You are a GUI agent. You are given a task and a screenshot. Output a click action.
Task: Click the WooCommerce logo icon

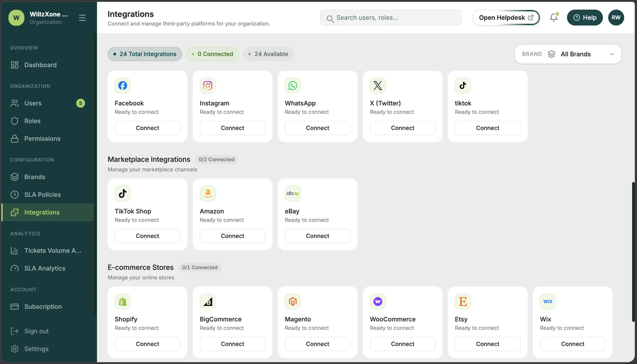[378, 302]
